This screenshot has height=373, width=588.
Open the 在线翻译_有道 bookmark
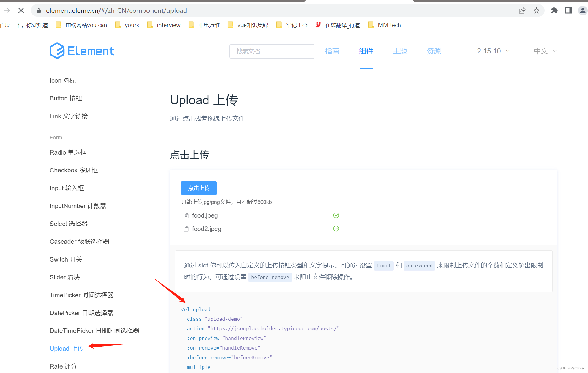[338, 25]
